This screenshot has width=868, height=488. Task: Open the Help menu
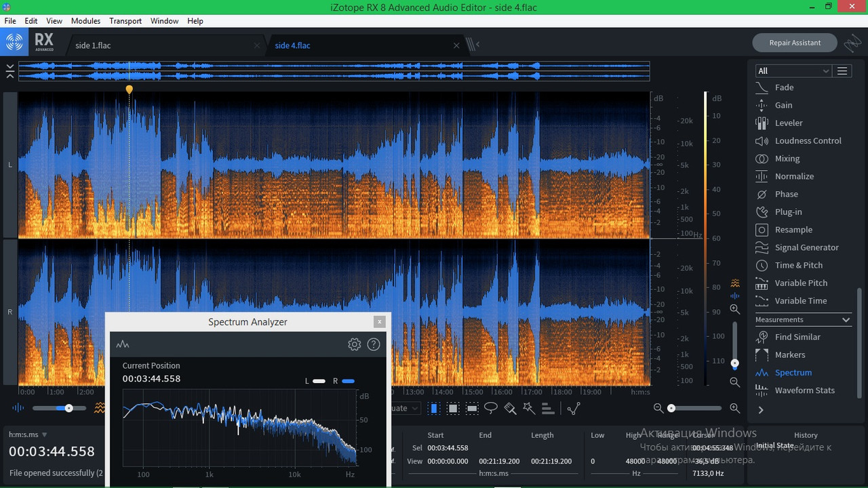coord(195,21)
